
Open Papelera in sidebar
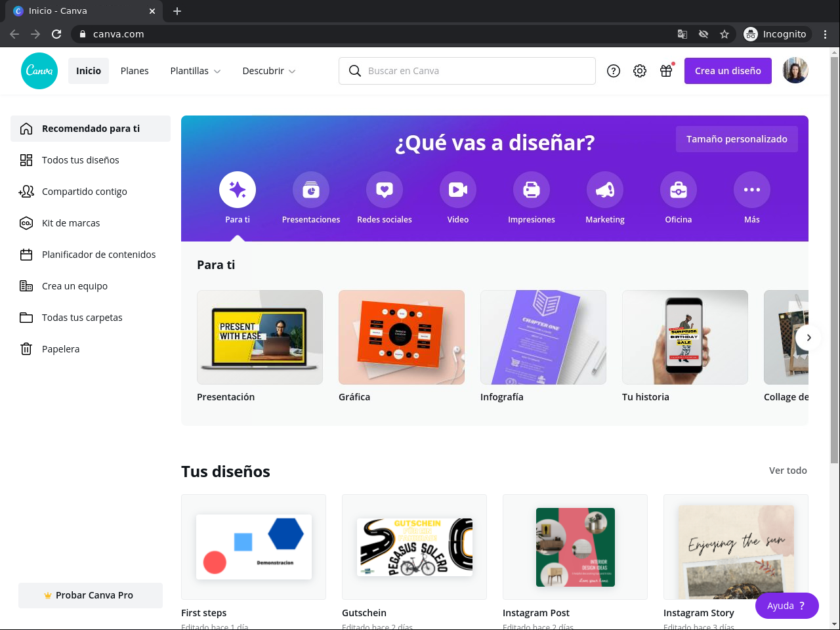click(91, 349)
